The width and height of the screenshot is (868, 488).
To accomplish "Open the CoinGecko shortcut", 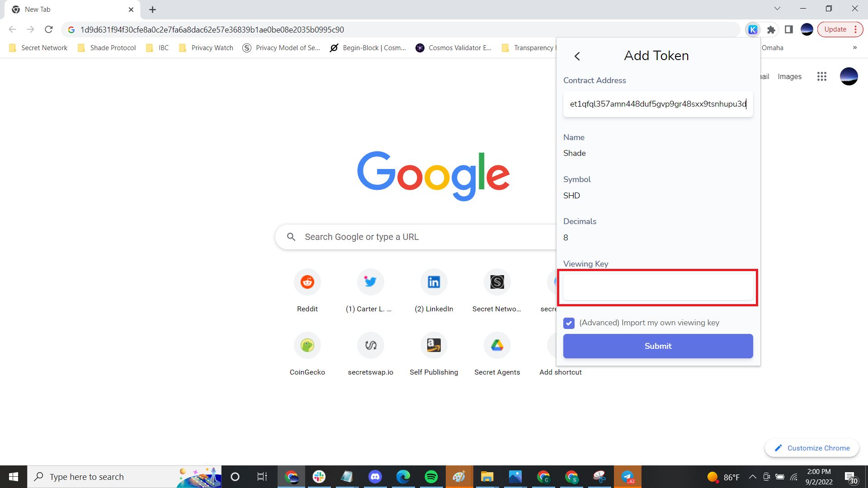I will 307,354.
